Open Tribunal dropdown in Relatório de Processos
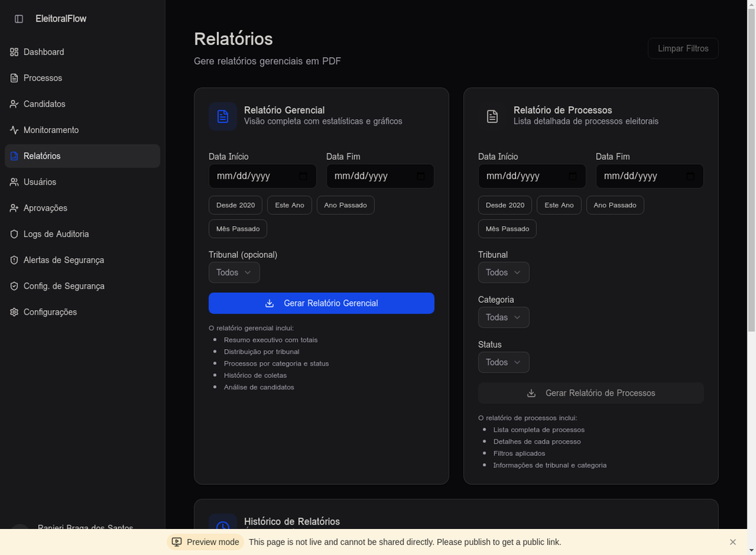This screenshot has height=555, width=756. tap(503, 272)
